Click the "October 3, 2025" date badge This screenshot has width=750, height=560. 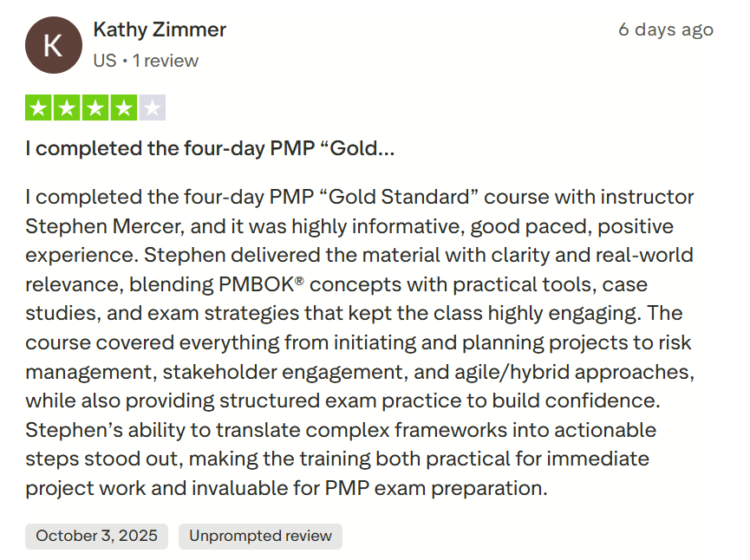pos(97,536)
